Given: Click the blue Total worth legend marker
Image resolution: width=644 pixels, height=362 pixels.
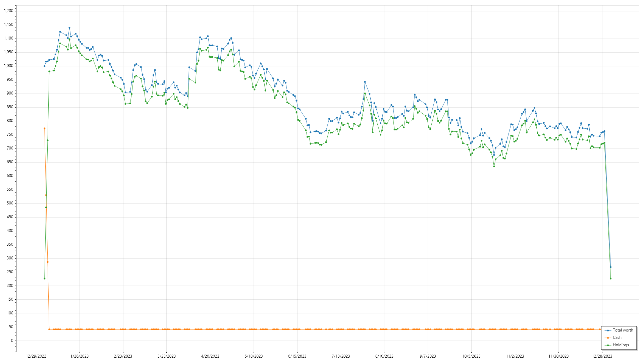Looking at the screenshot, I should (608, 330).
